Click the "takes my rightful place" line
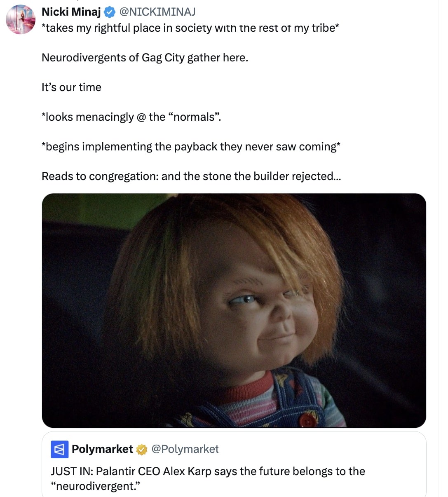The width and height of the screenshot is (448, 497). [x=190, y=28]
